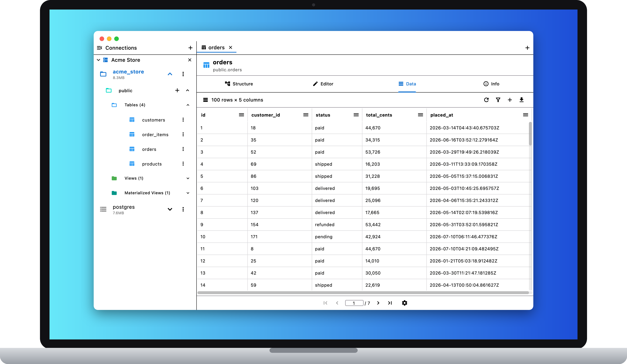
Task: Expand the Views (1) folder
Action: 188,178
